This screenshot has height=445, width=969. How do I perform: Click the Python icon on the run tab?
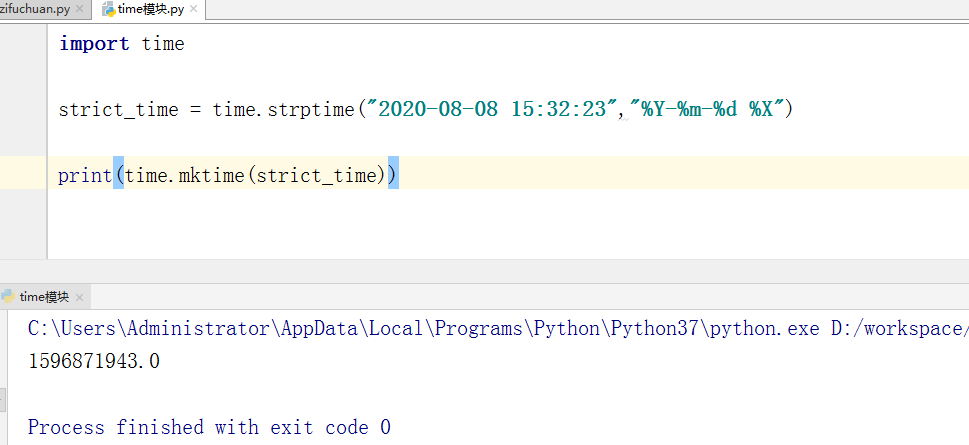pos(9,297)
